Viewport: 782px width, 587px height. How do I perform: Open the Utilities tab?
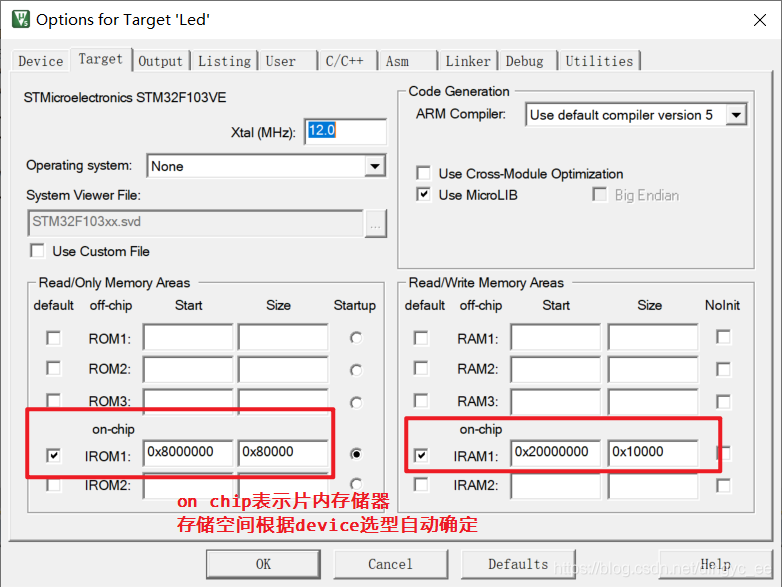point(599,61)
